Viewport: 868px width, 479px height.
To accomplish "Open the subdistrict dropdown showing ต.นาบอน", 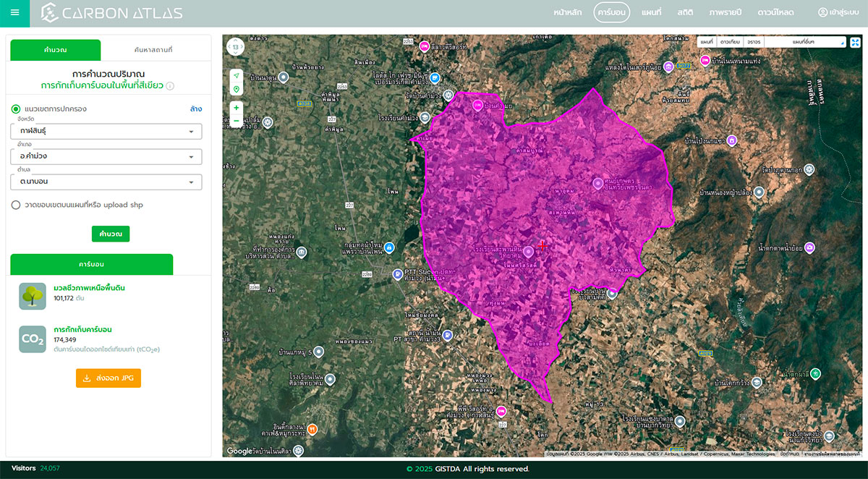I will click(106, 182).
